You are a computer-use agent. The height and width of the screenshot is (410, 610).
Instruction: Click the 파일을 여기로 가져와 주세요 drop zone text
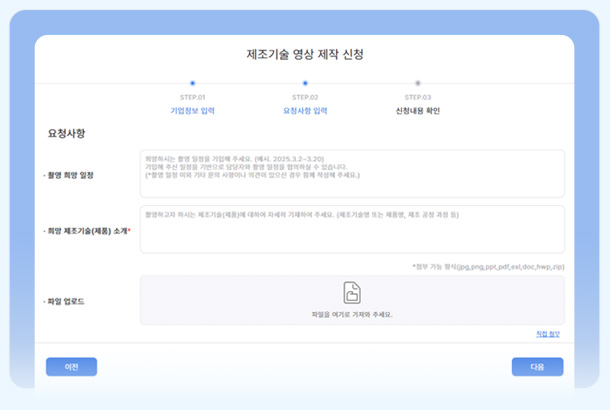pos(352,314)
